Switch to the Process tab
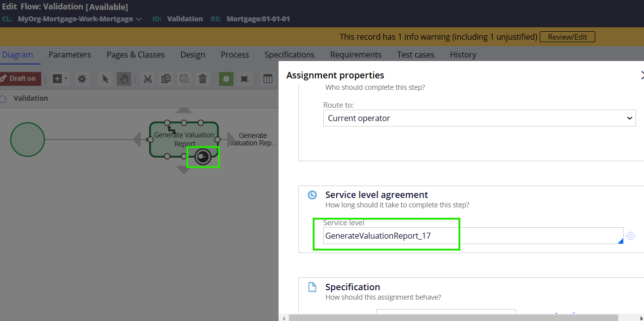 click(234, 55)
